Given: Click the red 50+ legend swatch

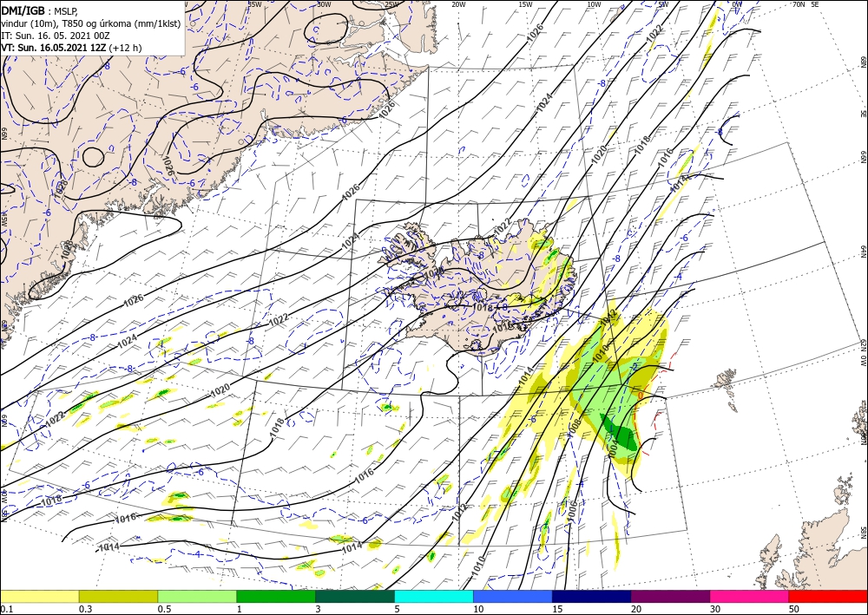Looking at the screenshot, I should pyautogui.click(x=828, y=596).
